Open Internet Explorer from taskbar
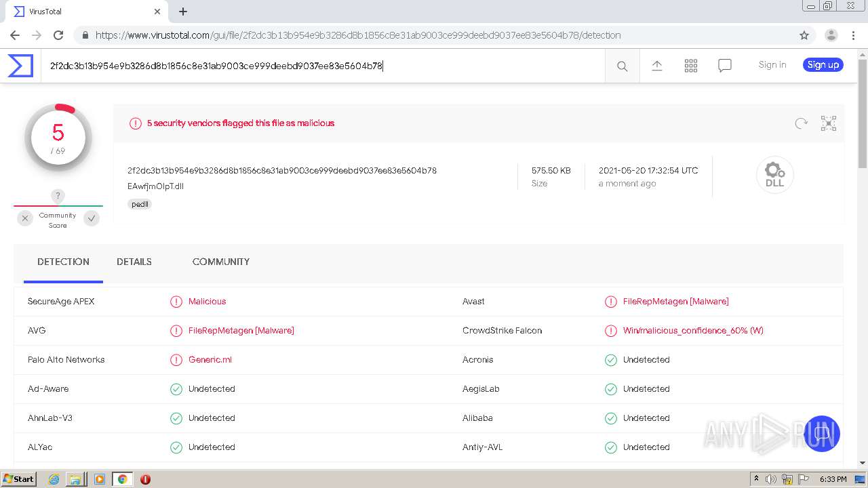The image size is (868, 488). (54, 479)
